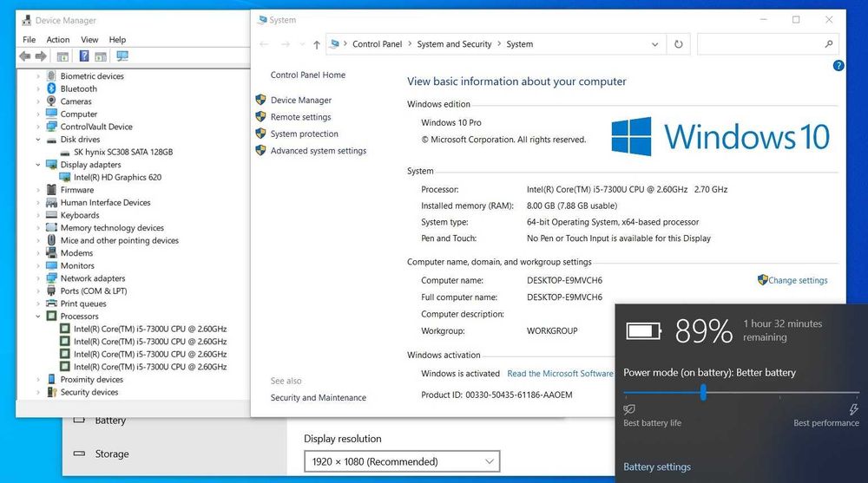868x483 pixels.
Task: Open Battery settings link in flyout
Action: coord(657,467)
